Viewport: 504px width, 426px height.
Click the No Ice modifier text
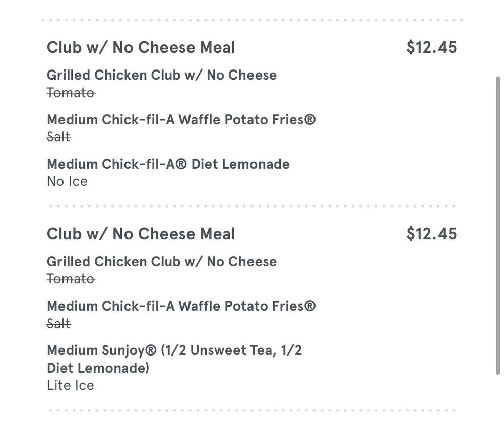pos(67,181)
